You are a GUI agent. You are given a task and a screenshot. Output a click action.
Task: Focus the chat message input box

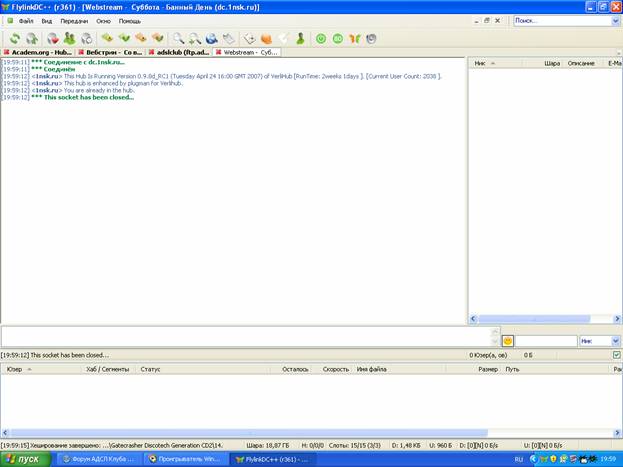click(x=246, y=337)
